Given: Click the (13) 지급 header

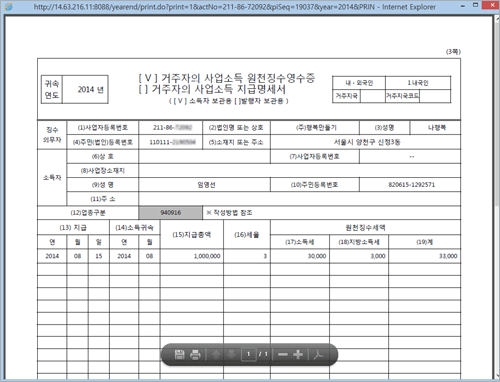Looking at the screenshot, I should point(73,228).
